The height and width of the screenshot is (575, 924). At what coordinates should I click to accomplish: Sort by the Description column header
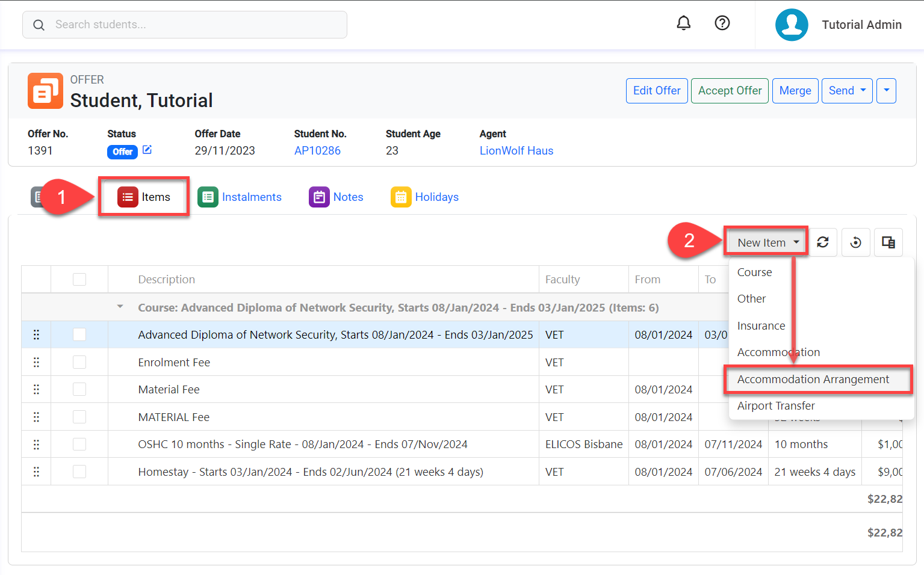167,279
